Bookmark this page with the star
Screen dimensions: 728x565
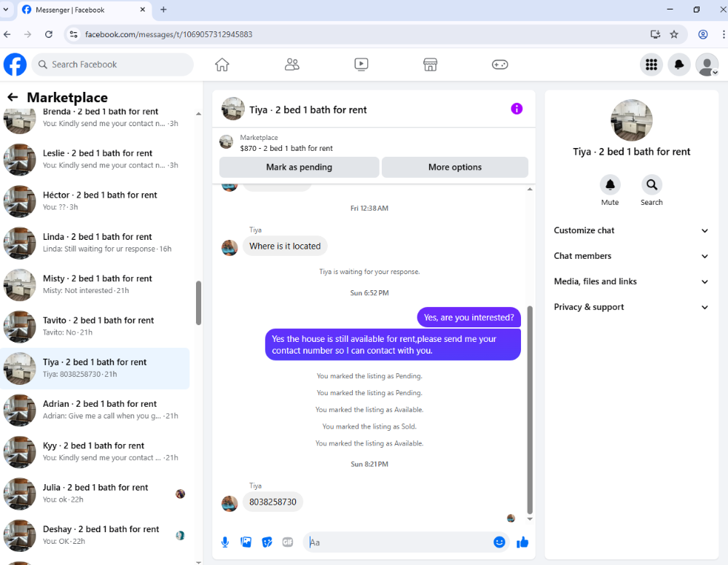click(x=674, y=34)
